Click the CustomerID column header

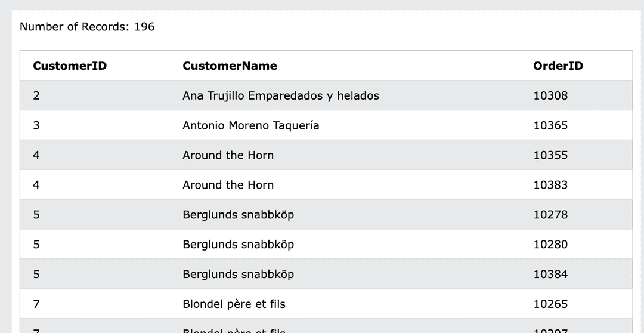click(70, 66)
